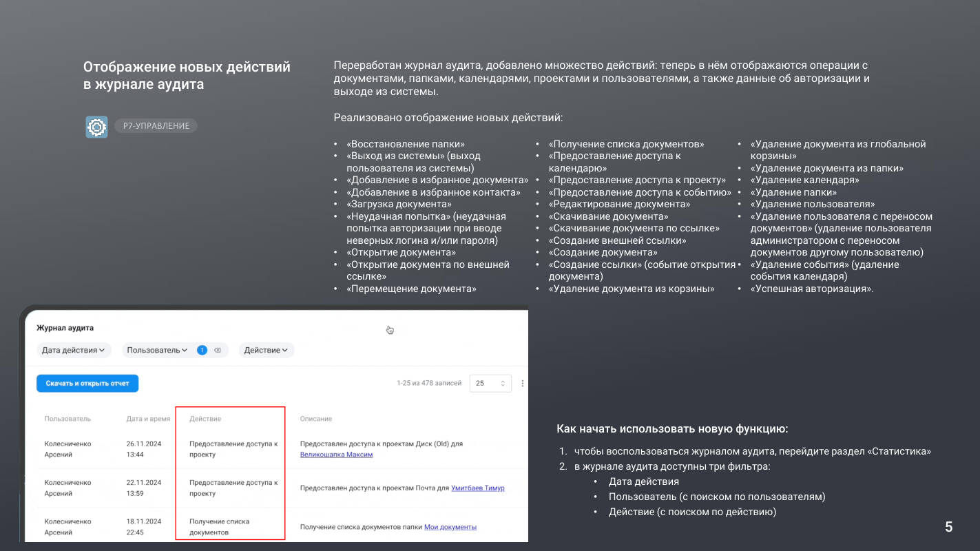This screenshot has width=980, height=551.
Task: Open the three-dots table options menu
Action: coord(523,384)
